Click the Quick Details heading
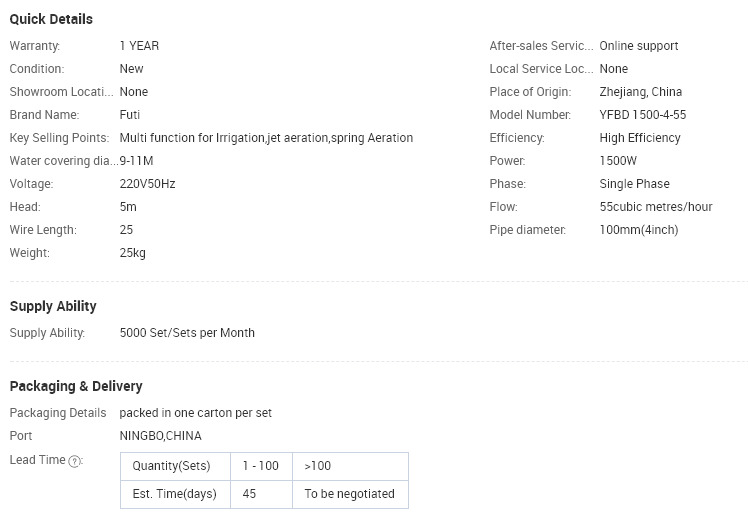The height and width of the screenshot is (517, 748). tap(51, 19)
